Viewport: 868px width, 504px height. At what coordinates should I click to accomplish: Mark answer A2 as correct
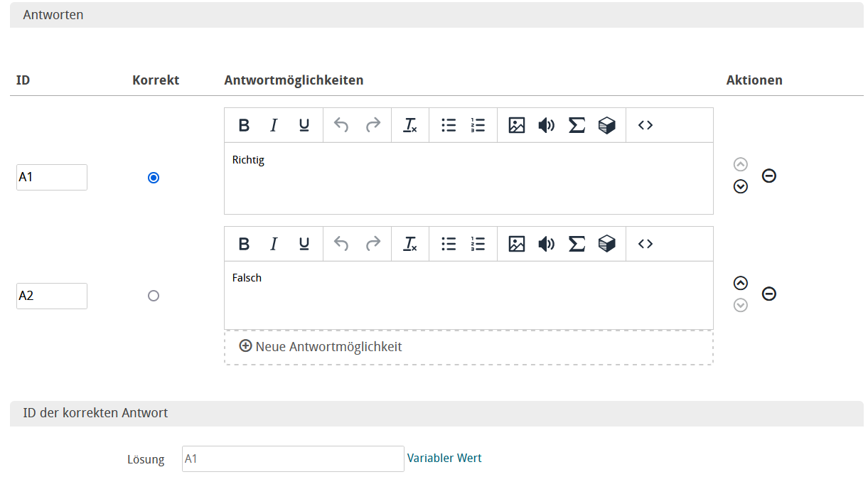(x=154, y=296)
